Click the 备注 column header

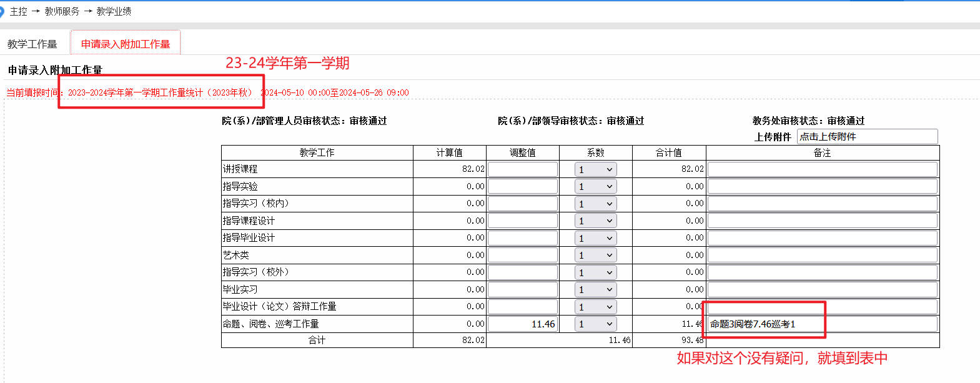[x=823, y=152]
